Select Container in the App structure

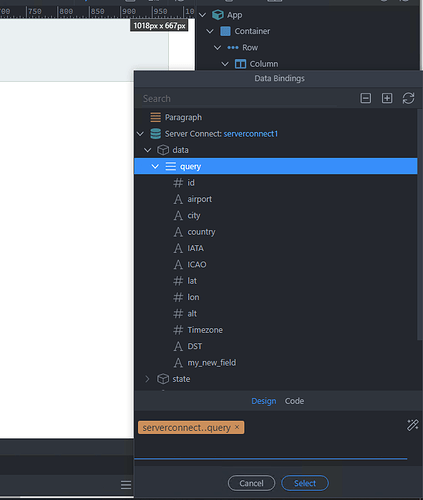coord(252,31)
